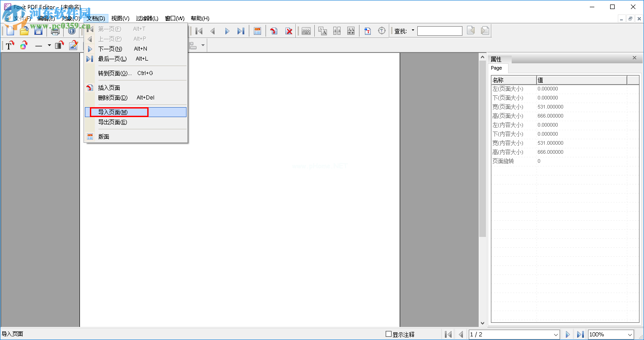Click the keyboard icon in the toolbar

click(306, 31)
